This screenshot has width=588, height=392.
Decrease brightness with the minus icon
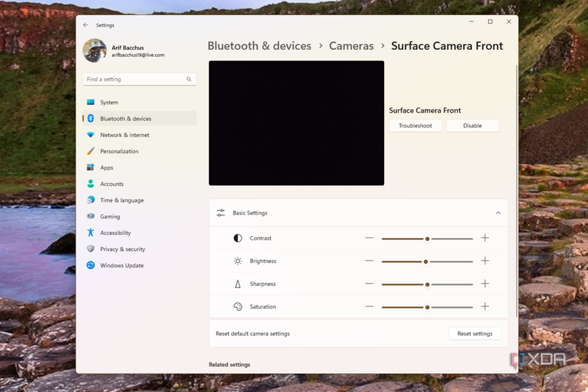point(369,261)
